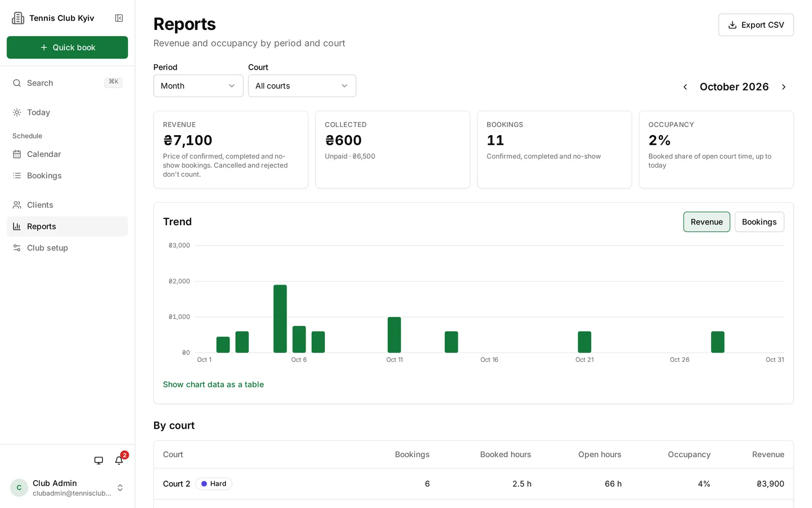Screen dimensions: 812x508
Task: Click the Court 2 row name
Action: [x=177, y=484]
